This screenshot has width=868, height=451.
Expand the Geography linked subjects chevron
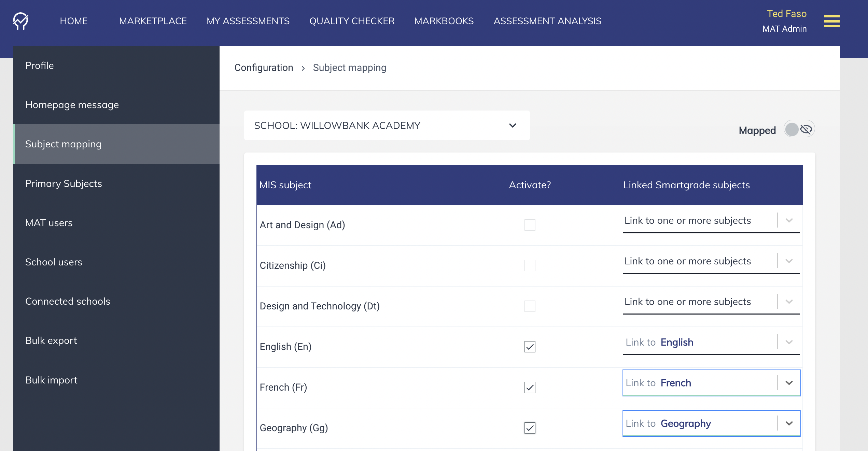pyautogui.click(x=789, y=423)
